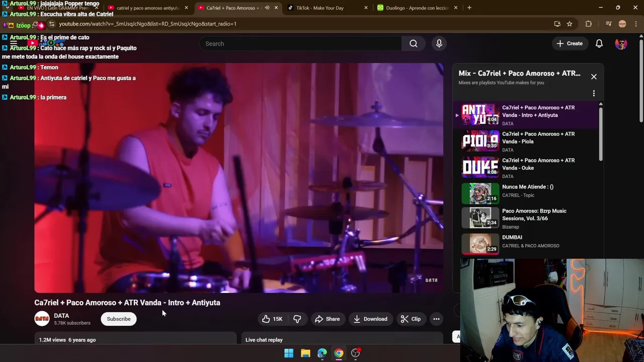Image resolution: width=644 pixels, height=362 pixels.
Task: Click the Download button below the video
Action: click(x=370, y=319)
